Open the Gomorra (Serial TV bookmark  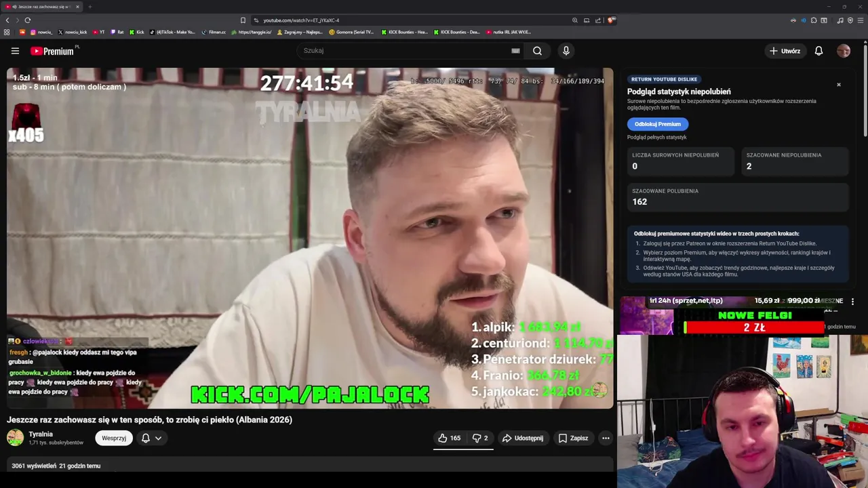[351, 32]
